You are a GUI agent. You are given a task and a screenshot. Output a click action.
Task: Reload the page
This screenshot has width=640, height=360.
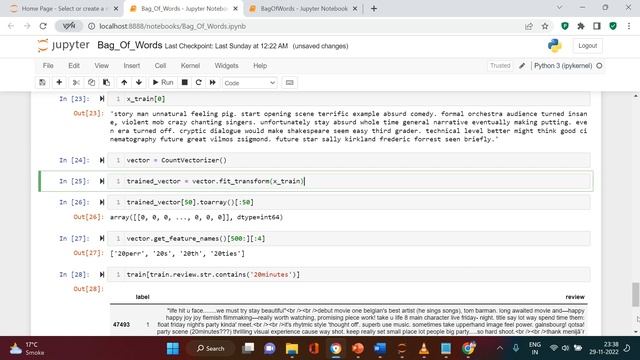[43, 26]
